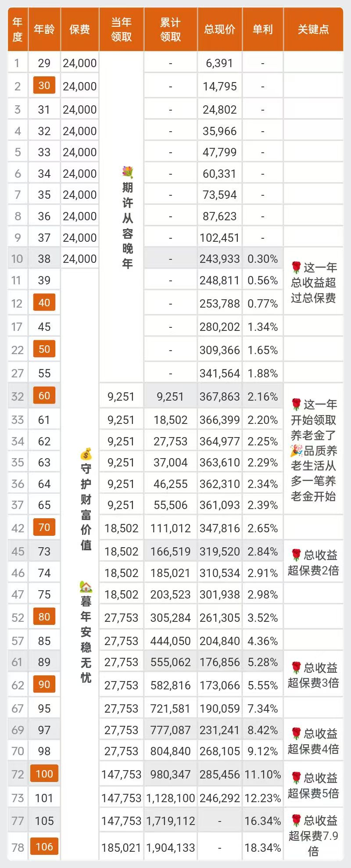Click the bouquet icon above 期许从容晚年
Viewport: 351px width, 868px height.
coord(127,172)
